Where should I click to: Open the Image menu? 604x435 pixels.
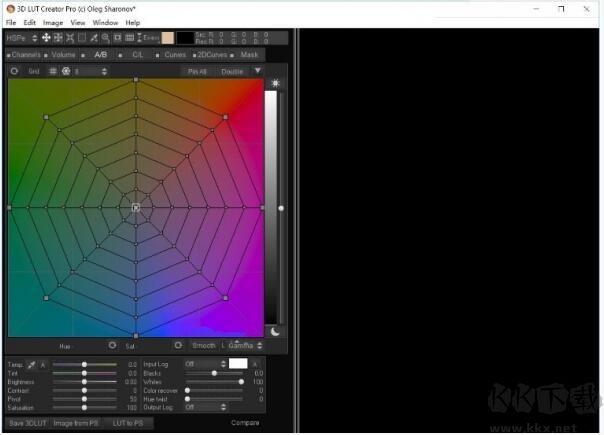point(52,22)
